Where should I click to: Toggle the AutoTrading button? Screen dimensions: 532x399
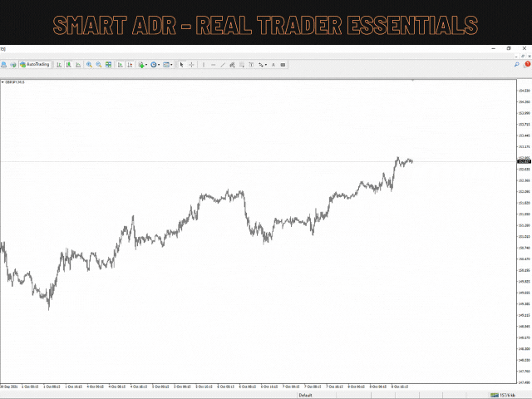[x=35, y=65]
